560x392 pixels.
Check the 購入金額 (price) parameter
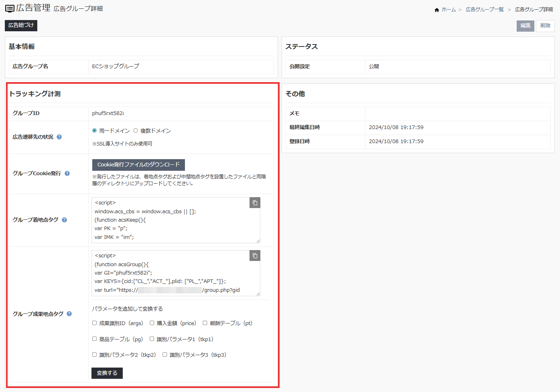tap(152, 323)
